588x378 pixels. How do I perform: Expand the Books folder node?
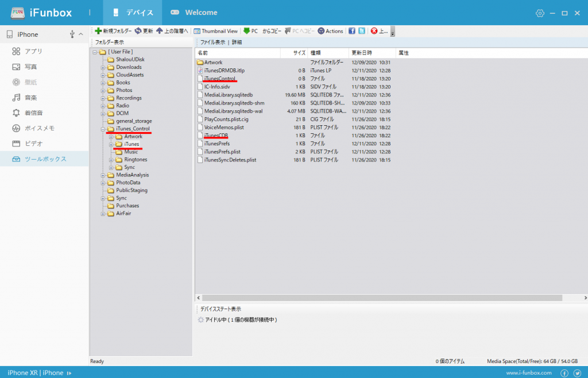[x=103, y=83]
